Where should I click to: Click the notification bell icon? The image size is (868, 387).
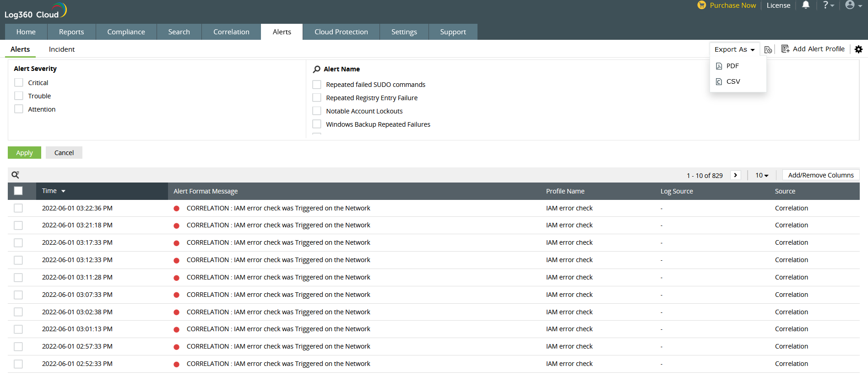(806, 5)
